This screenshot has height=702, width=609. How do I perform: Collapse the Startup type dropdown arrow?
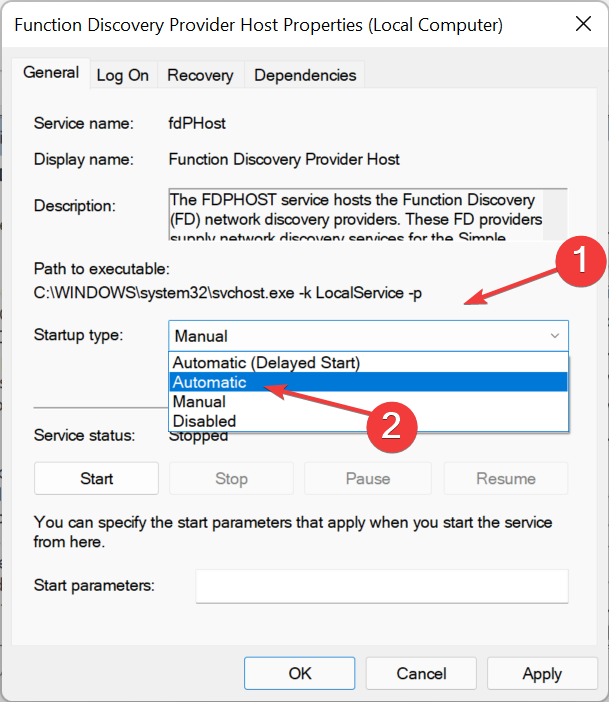click(x=554, y=337)
